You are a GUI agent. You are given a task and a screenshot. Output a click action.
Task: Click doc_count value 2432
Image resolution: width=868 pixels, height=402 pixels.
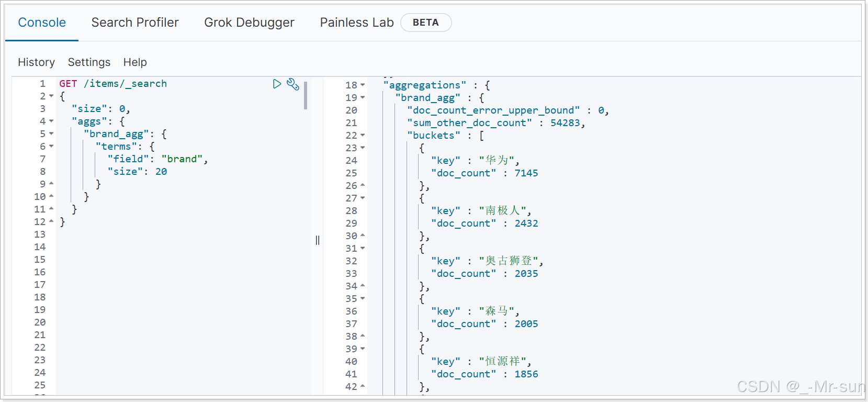526,224
